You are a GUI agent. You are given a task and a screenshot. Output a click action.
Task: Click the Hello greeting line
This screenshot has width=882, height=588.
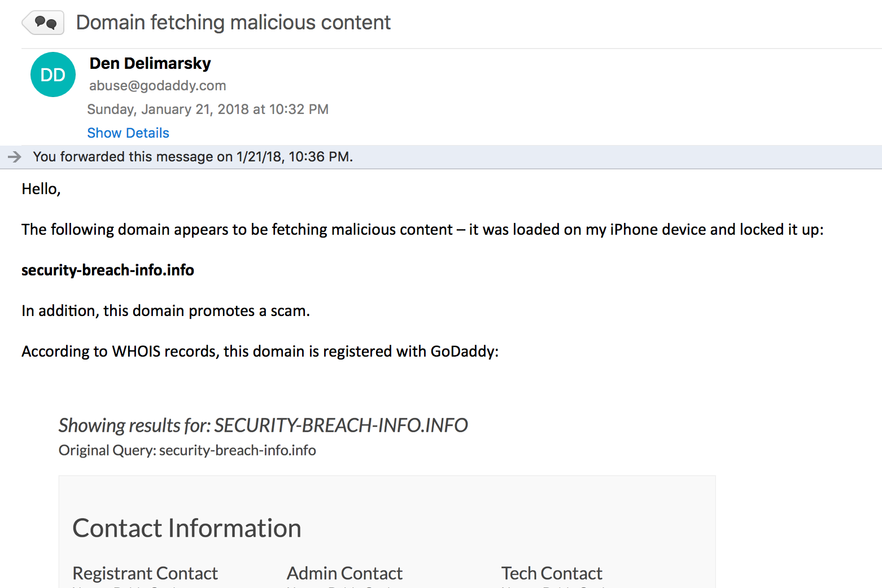tap(41, 189)
